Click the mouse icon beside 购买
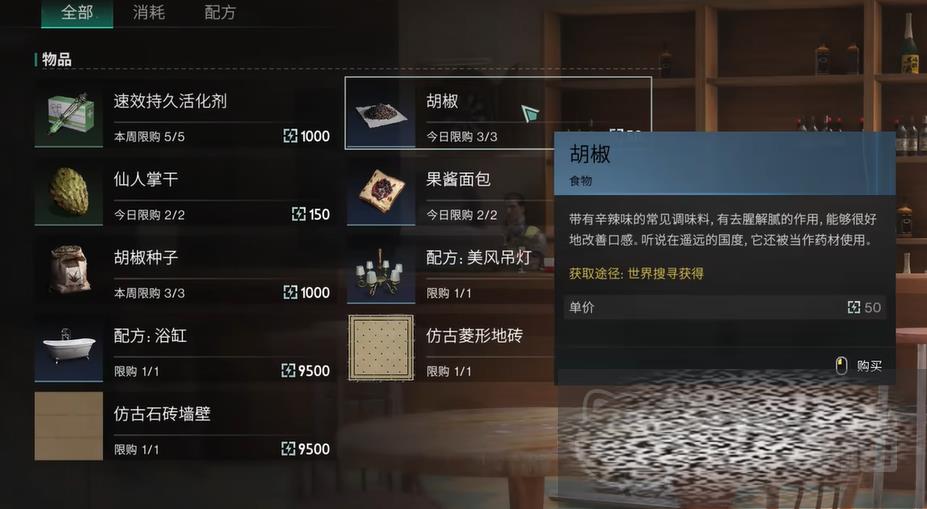 841,366
